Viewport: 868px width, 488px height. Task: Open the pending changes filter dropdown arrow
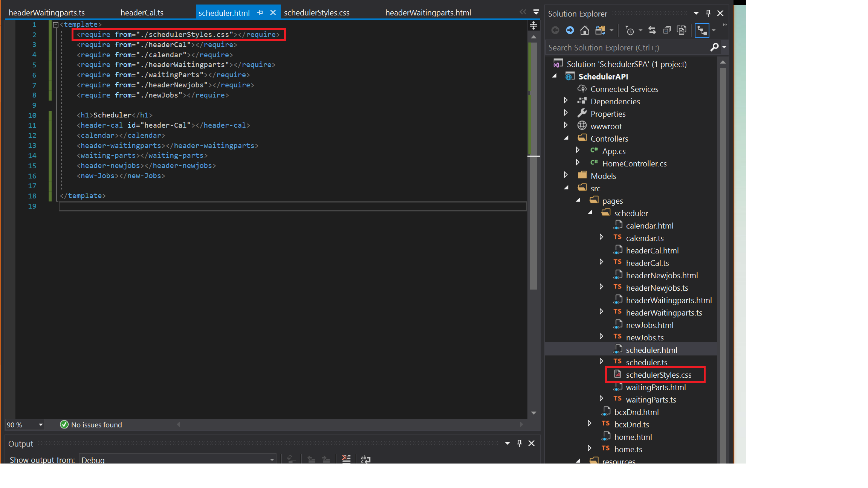click(640, 30)
